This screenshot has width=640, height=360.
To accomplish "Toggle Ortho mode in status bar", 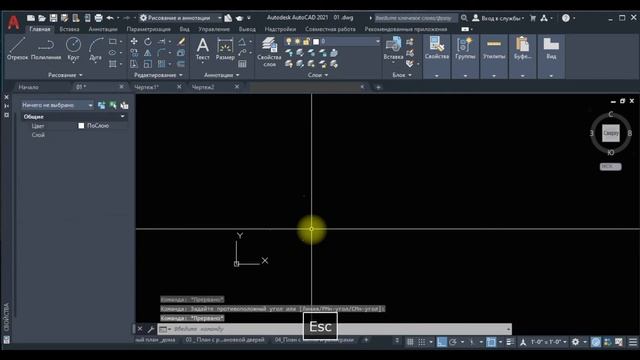I will click(441, 342).
